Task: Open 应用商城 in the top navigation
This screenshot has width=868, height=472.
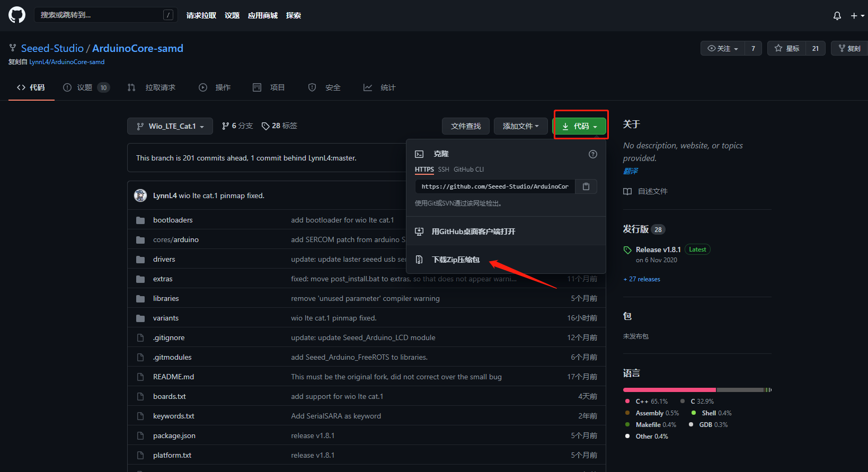Action: (263, 15)
